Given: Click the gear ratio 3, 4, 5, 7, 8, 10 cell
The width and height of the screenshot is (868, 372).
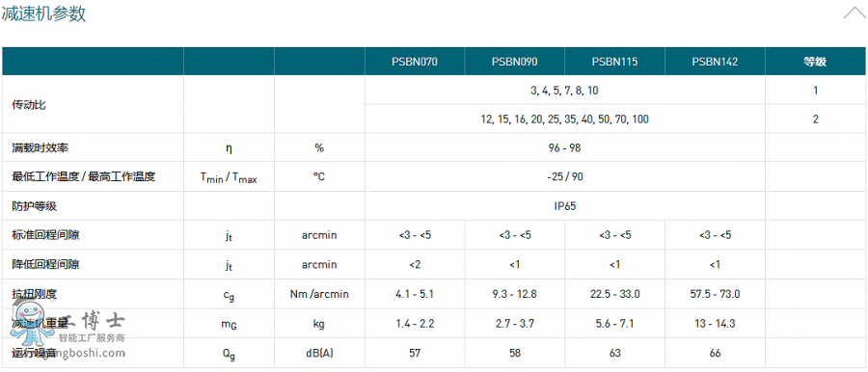Looking at the screenshot, I should pyautogui.click(x=564, y=91).
